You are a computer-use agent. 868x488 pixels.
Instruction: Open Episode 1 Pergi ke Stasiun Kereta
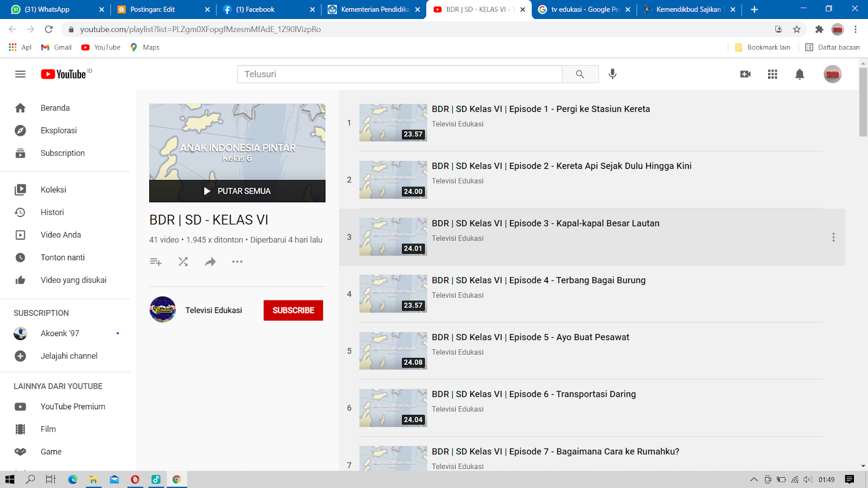(x=541, y=109)
